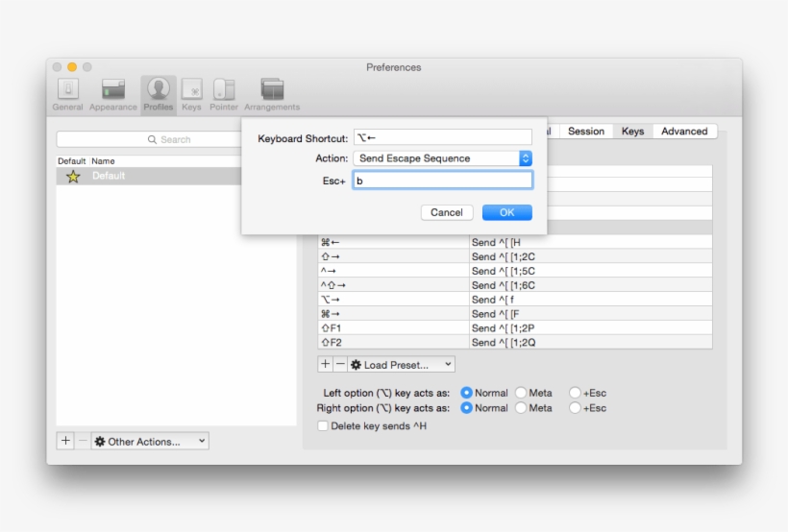Click the plus button to add key mapping
788x532 pixels.
(x=325, y=365)
